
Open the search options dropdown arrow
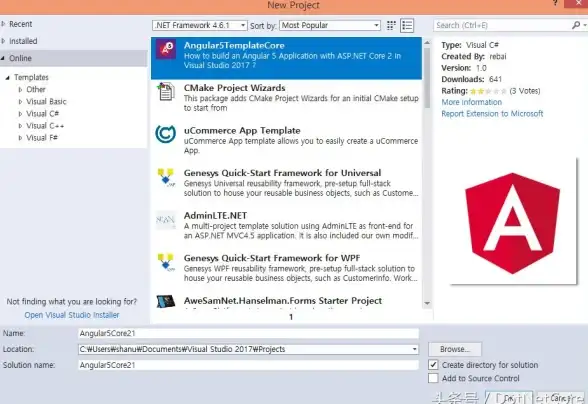(585, 25)
